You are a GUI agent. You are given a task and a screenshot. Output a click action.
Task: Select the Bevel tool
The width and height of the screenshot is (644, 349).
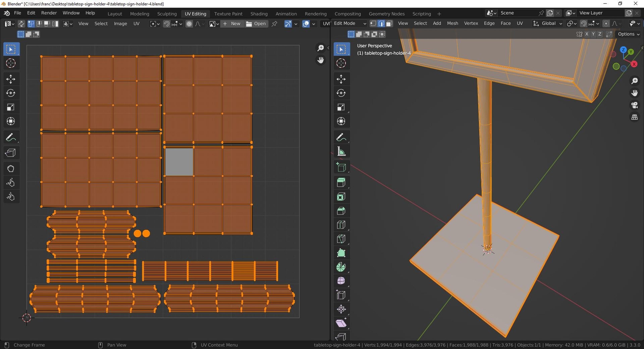pos(341,211)
